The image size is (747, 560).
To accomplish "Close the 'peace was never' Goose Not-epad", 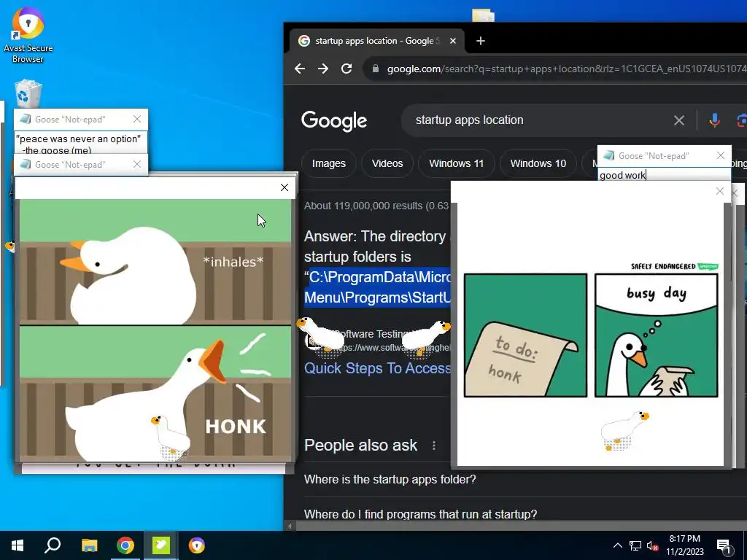I will point(137,119).
